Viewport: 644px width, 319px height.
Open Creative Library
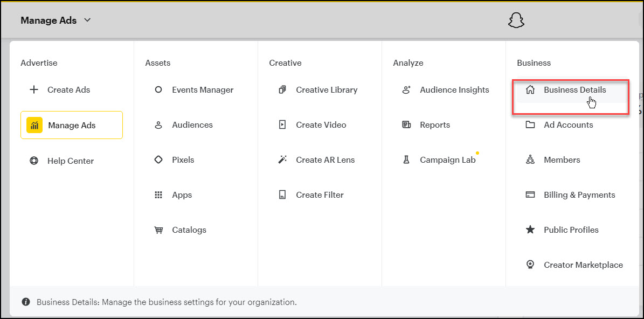pyautogui.click(x=327, y=89)
